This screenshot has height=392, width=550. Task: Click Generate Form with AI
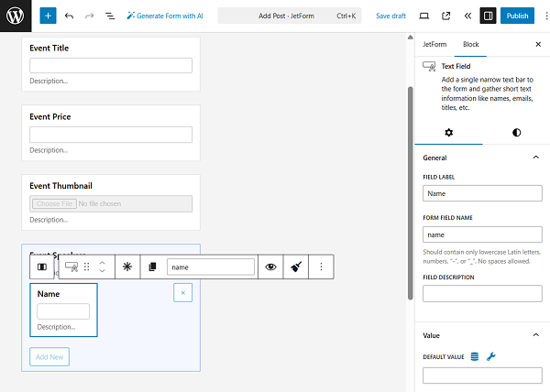(165, 16)
